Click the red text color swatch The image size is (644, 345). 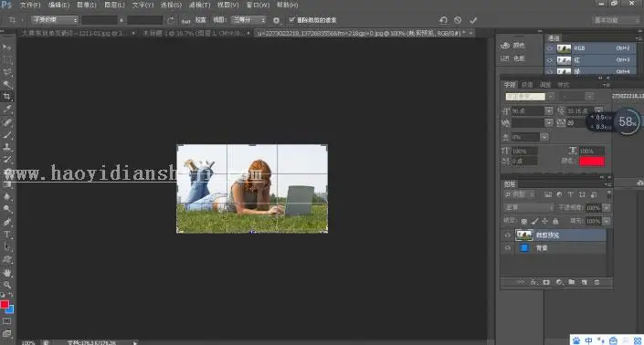592,161
